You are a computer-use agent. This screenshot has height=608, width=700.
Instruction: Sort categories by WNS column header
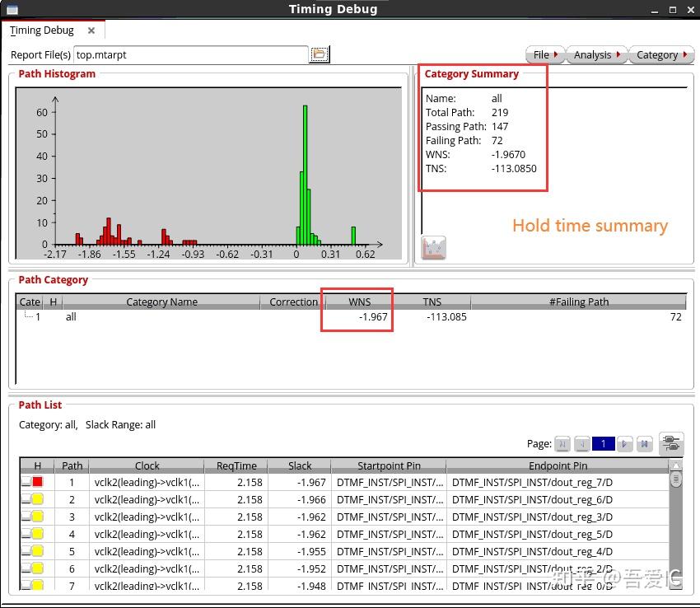point(359,302)
